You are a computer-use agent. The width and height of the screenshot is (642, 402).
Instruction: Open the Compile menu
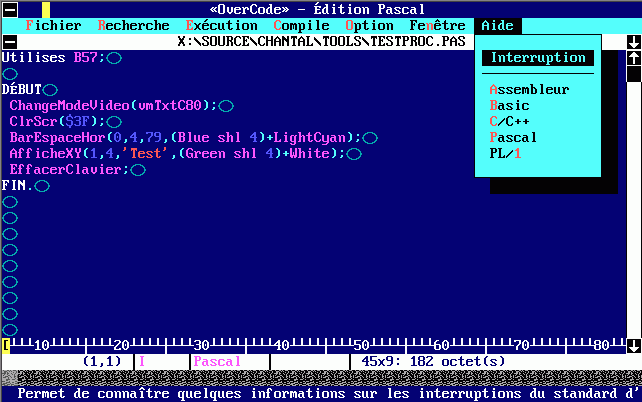301,26
